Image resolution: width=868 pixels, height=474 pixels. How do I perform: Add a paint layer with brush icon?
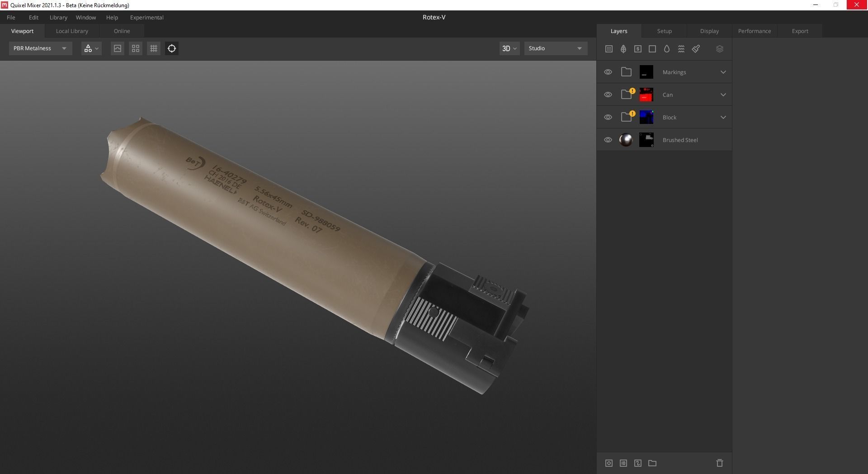[x=696, y=49]
